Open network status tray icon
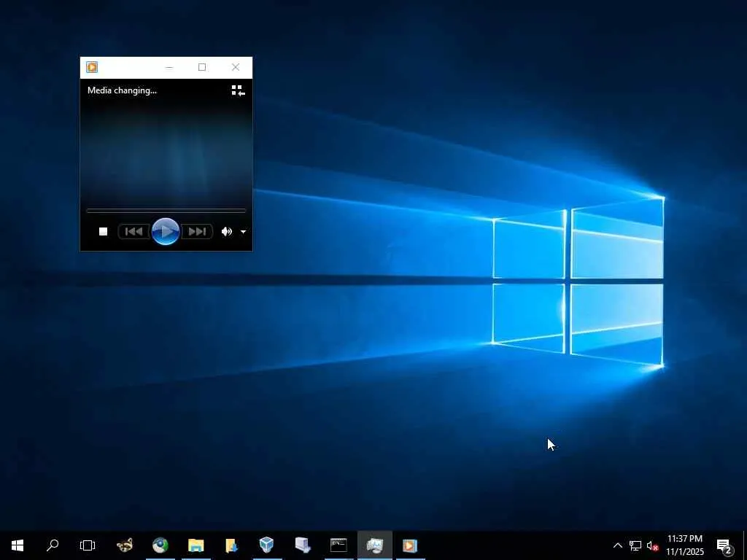747x560 pixels. pos(635,545)
